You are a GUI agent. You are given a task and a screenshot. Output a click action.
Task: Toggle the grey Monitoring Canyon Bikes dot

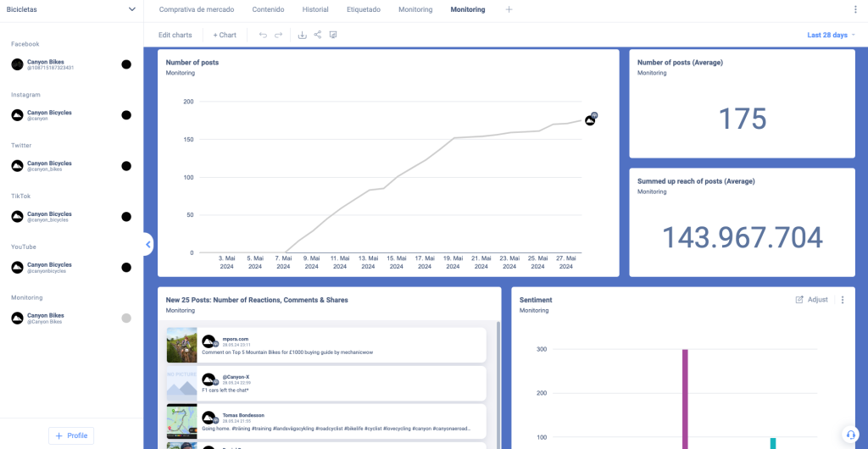[x=126, y=319]
